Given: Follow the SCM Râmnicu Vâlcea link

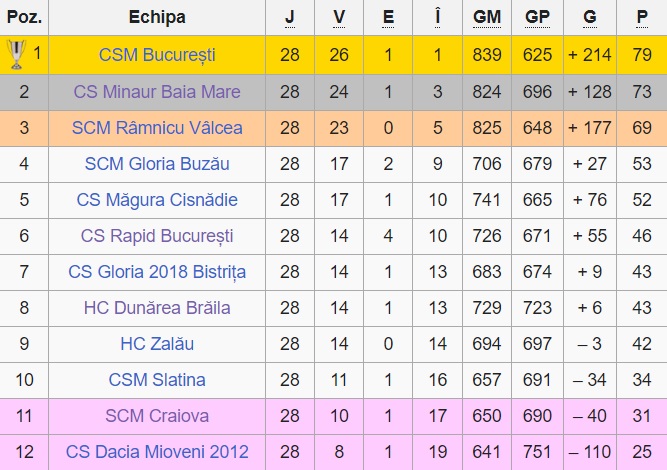Looking at the screenshot, I should [x=157, y=128].
